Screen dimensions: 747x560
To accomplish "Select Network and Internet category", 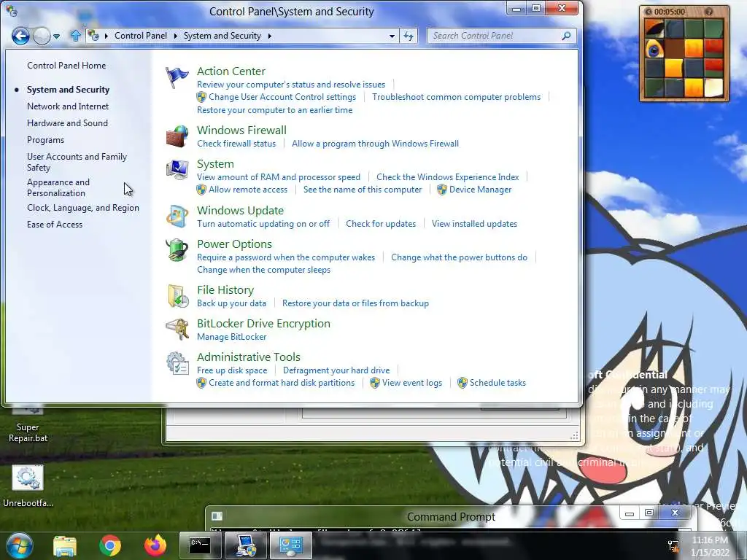I will pyautogui.click(x=68, y=106).
